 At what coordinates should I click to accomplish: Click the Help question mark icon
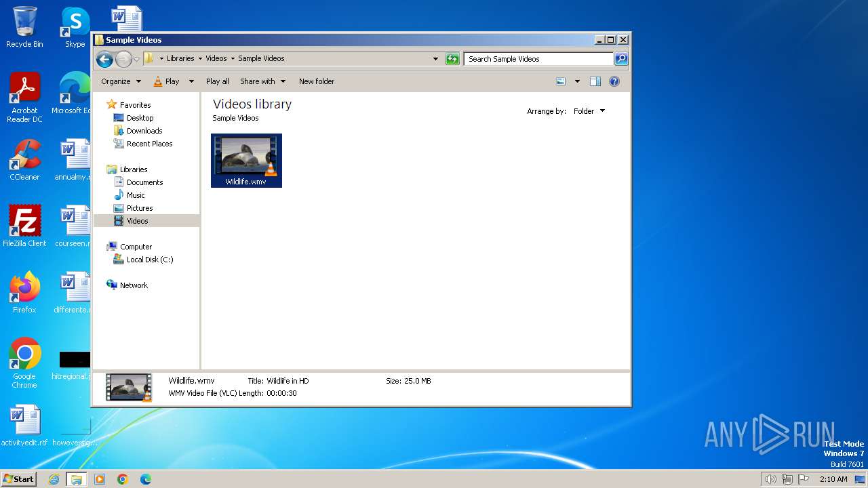coord(614,81)
